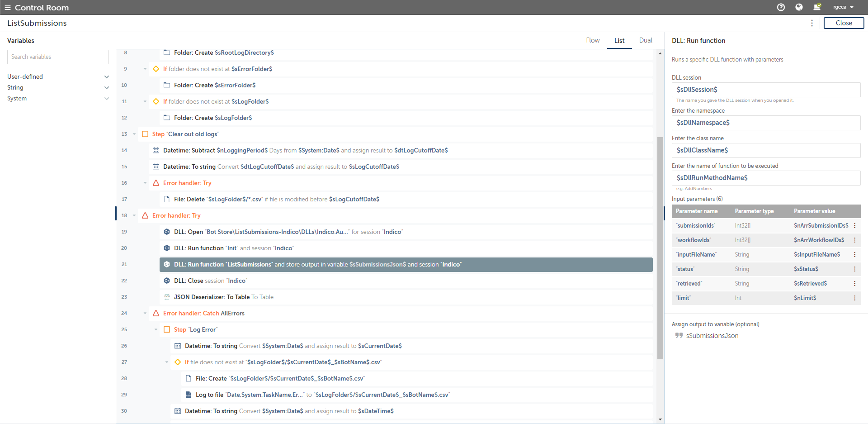Select the DLL: Run function 'ListSubmissions' action
868x424 pixels.
406,265
